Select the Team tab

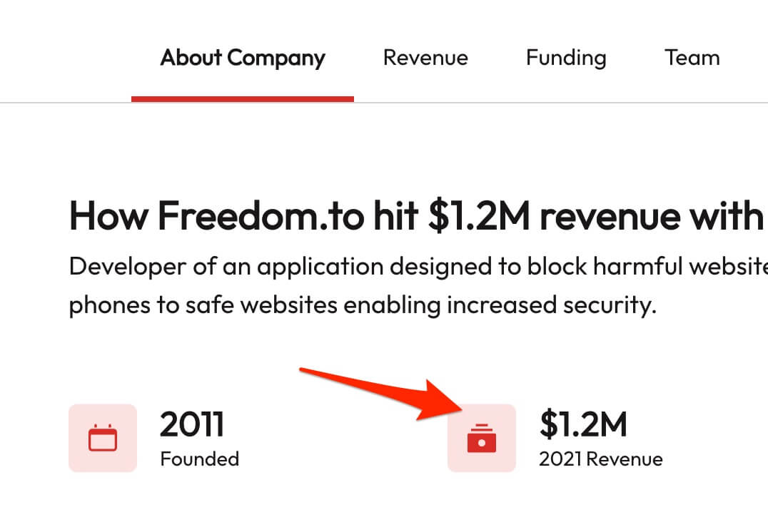[692, 58]
